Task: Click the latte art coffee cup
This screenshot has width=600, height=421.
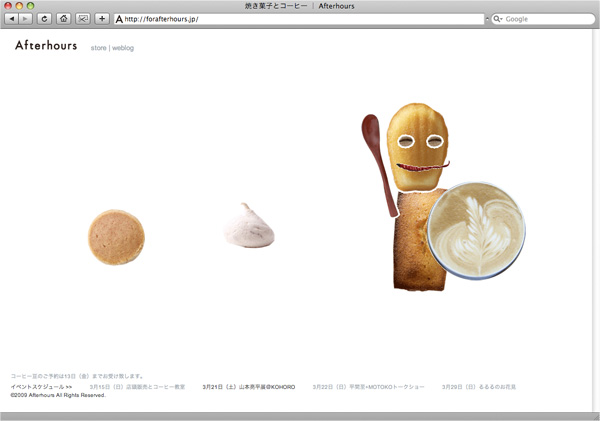Action: (476, 231)
